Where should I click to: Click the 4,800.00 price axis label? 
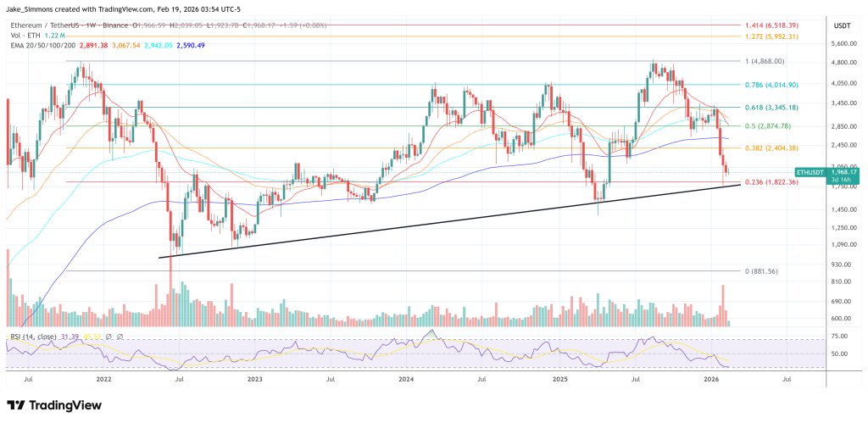tap(843, 63)
